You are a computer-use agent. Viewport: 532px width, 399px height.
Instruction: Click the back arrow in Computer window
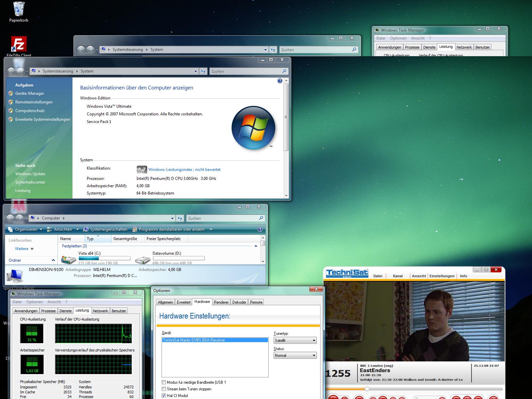(x=10, y=218)
